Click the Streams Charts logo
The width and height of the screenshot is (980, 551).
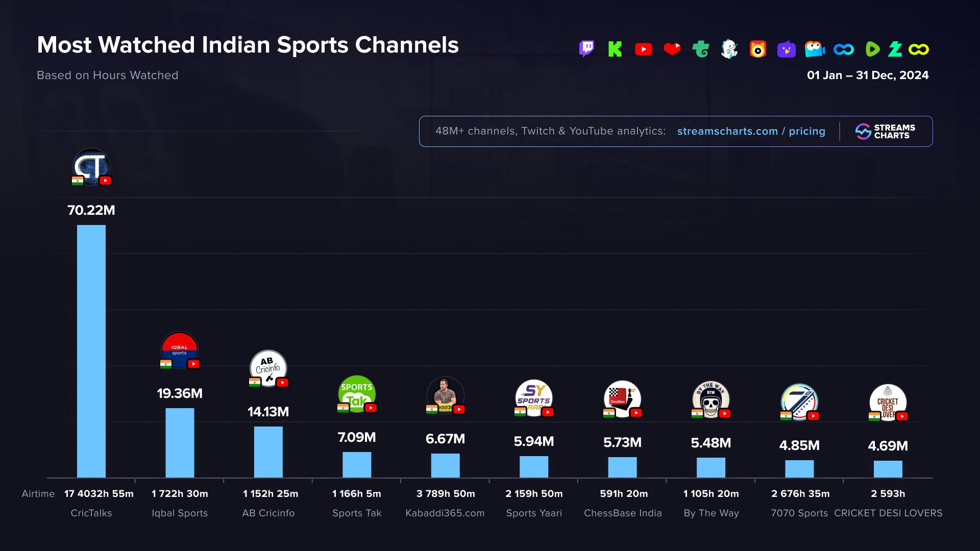[886, 131]
